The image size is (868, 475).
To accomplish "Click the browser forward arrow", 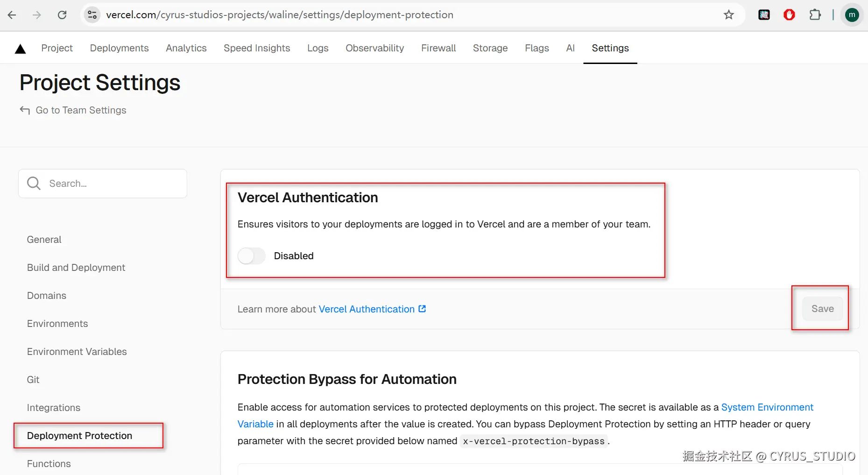I will click(x=37, y=15).
